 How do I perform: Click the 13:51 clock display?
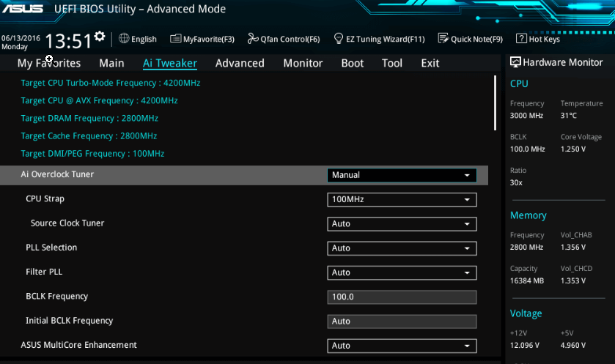(69, 41)
